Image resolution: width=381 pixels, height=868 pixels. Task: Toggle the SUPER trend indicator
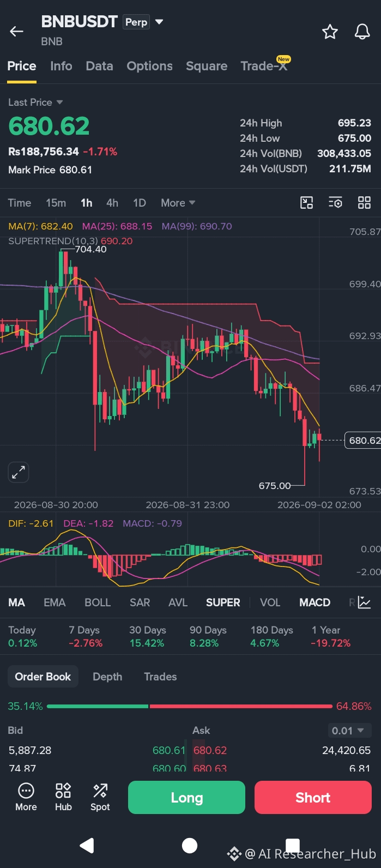(223, 602)
